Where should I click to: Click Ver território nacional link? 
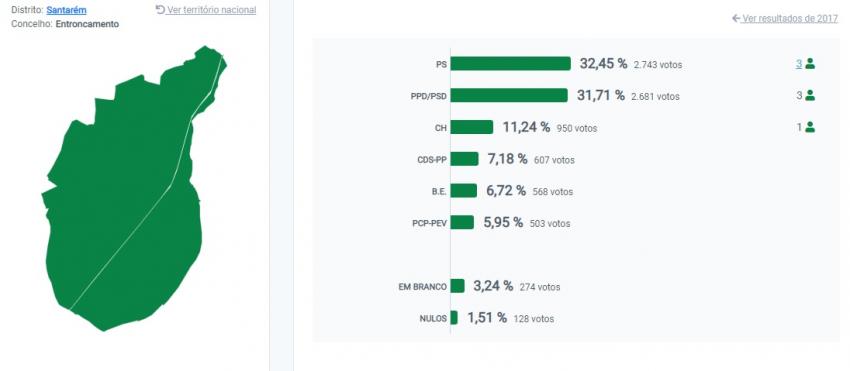point(211,10)
